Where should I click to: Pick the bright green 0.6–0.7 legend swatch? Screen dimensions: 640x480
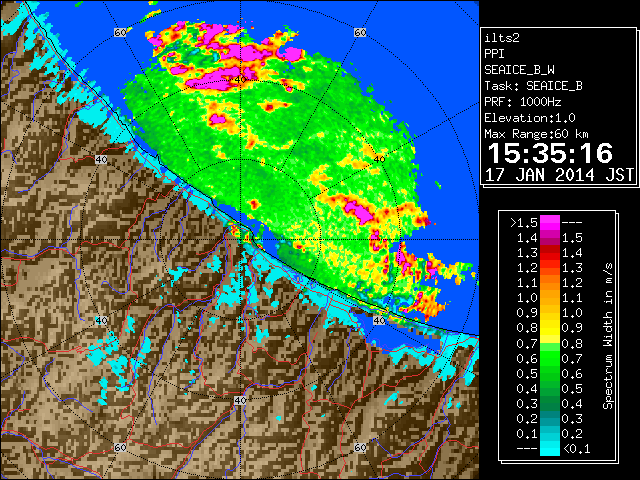tap(550, 358)
